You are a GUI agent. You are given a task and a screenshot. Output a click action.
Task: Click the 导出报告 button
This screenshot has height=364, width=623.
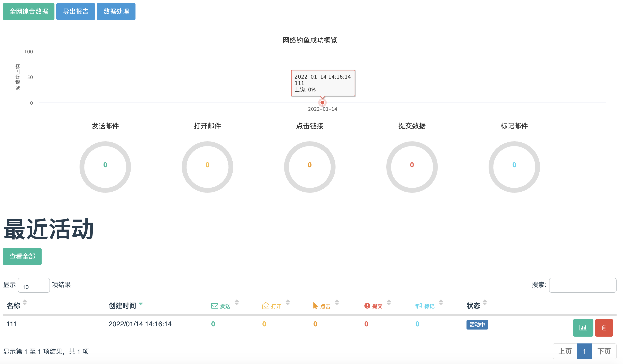[76, 12]
